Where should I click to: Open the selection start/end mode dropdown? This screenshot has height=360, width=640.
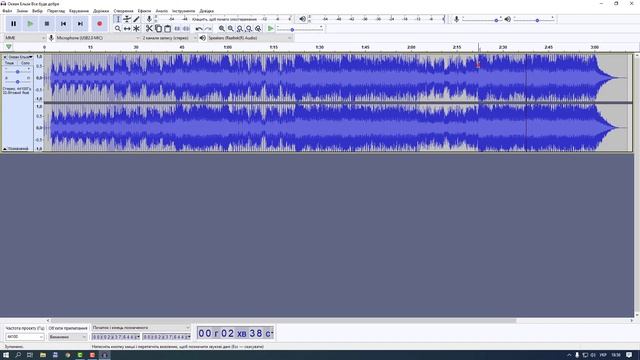click(x=141, y=328)
